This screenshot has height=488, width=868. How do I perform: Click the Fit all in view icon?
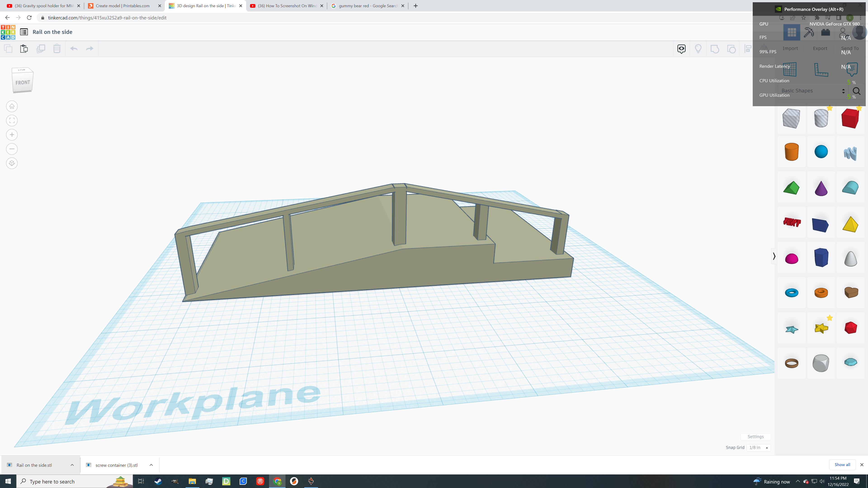pos(12,121)
